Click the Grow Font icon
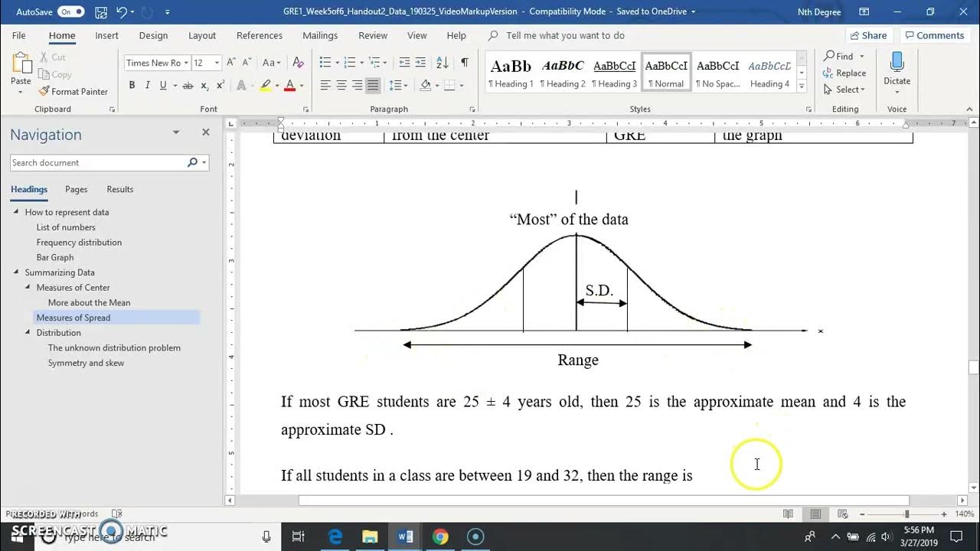The width and height of the screenshot is (980, 551). tap(231, 63)
